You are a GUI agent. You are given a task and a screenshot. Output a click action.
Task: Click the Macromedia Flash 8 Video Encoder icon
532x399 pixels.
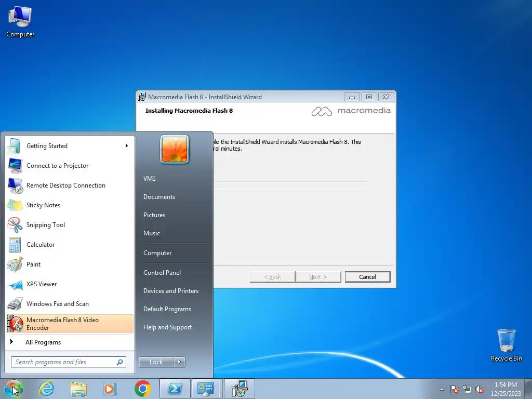(x=15, y=324)
